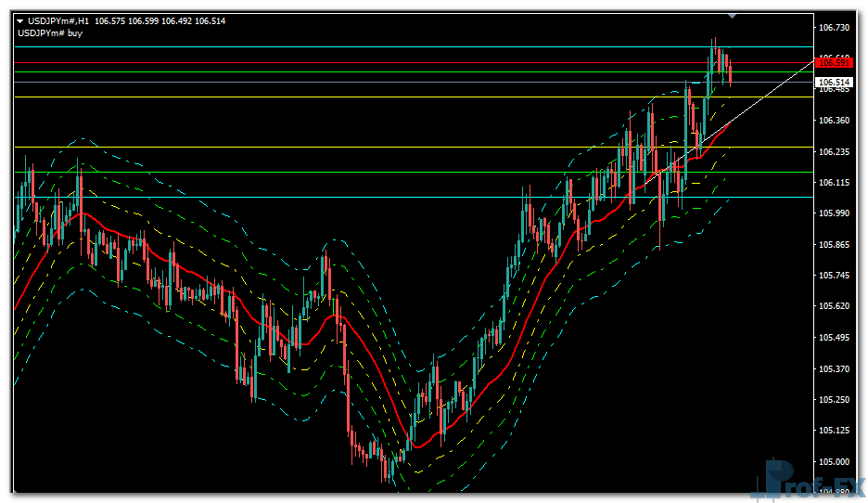Select the yellow horizontal line near 106.235
This screenshot has width=868, height=503.
pos(371,147)
